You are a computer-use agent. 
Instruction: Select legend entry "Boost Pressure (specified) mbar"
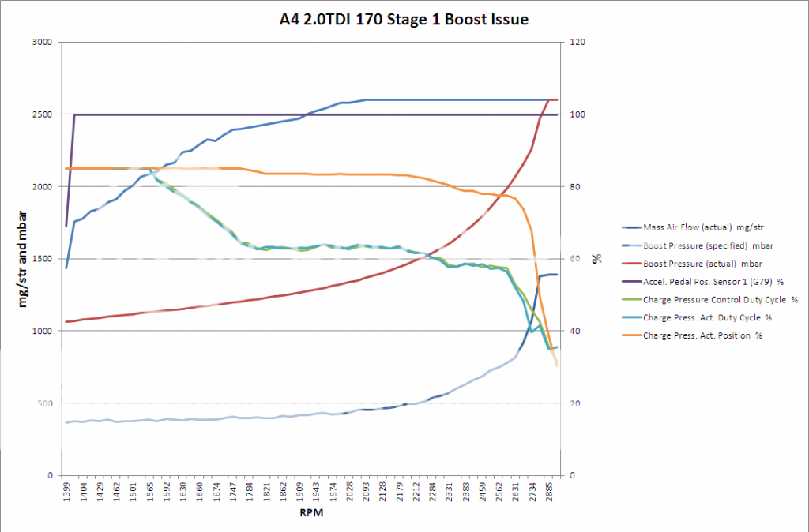click(x=708, y=246)
